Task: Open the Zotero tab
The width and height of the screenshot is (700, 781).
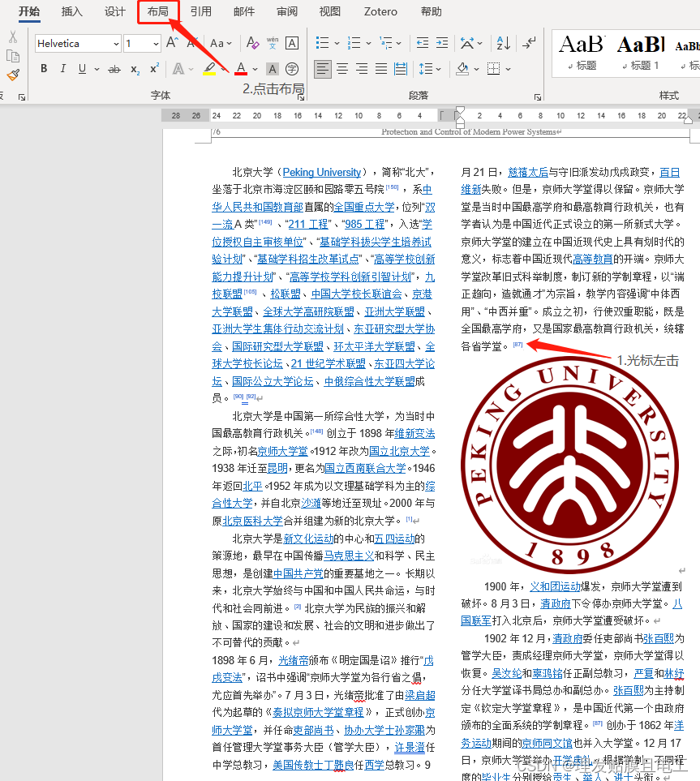Action: 380,11
